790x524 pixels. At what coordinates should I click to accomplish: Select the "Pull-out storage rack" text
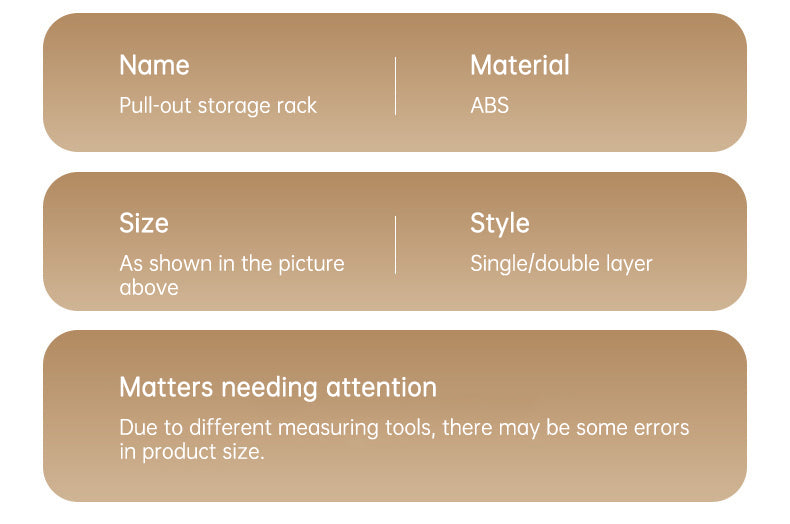pyautogui.click(x=218, y=105)
